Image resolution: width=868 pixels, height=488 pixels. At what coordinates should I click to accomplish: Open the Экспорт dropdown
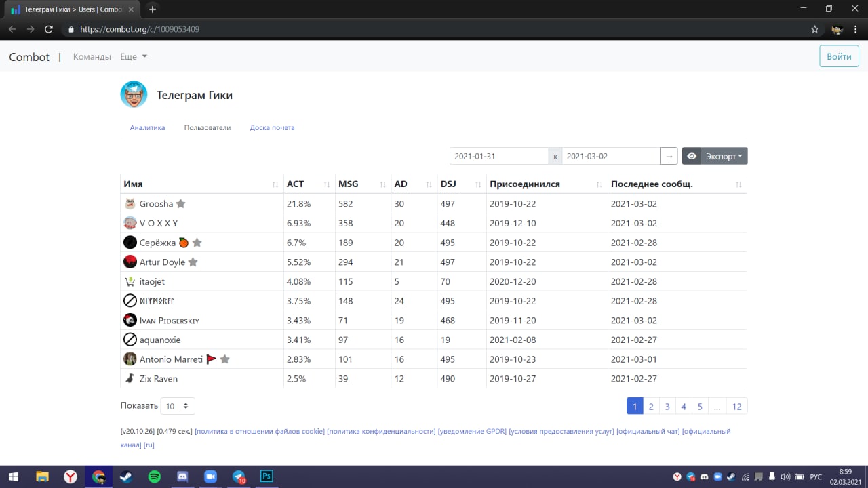(x=724, y=156)
